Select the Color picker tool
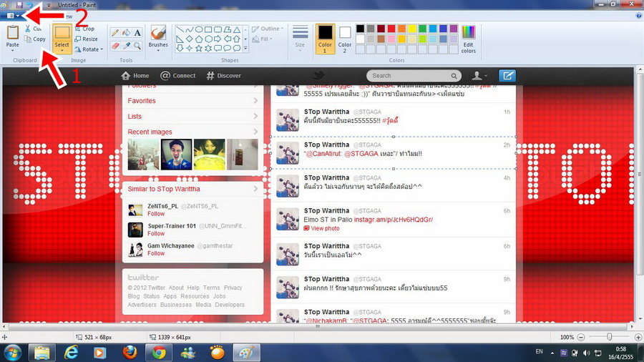This screenshot has height=362, width=644. click(127, 46)
